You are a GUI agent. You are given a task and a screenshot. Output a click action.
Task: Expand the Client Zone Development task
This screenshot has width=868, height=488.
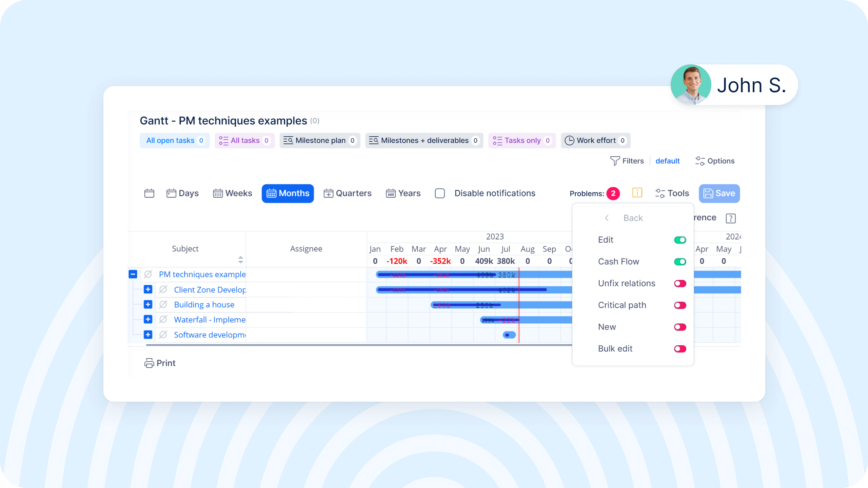[148, 289]
